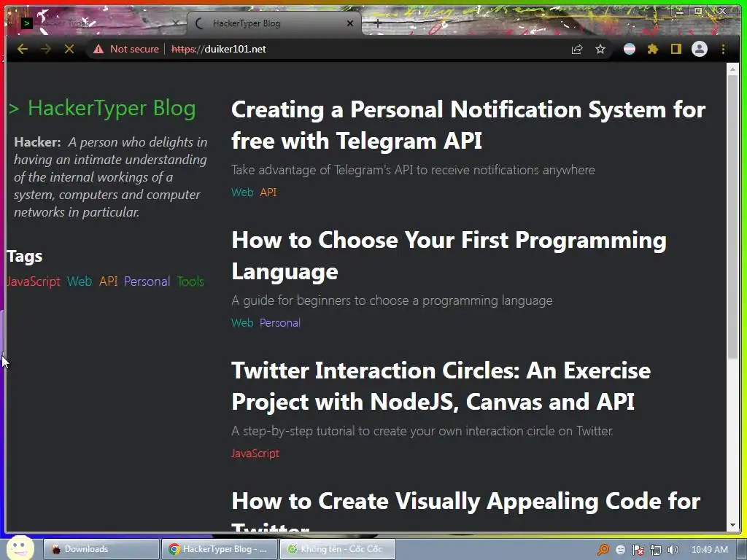Click the Hacker definition paragraph
This screenshot has width=747, height=560.
(111, 177)
